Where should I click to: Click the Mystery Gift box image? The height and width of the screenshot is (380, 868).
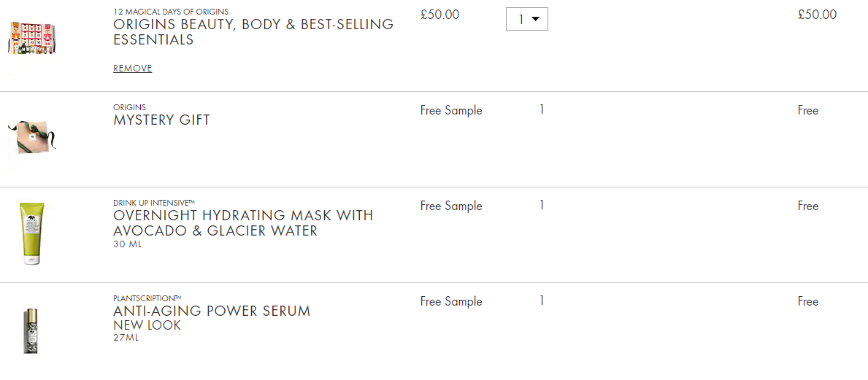point(32,136)
